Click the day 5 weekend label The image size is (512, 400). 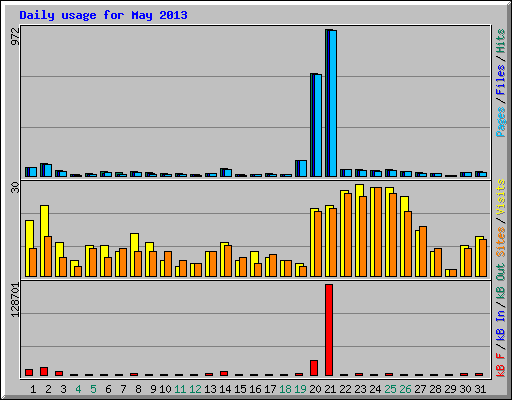click(x=93, y=389)
